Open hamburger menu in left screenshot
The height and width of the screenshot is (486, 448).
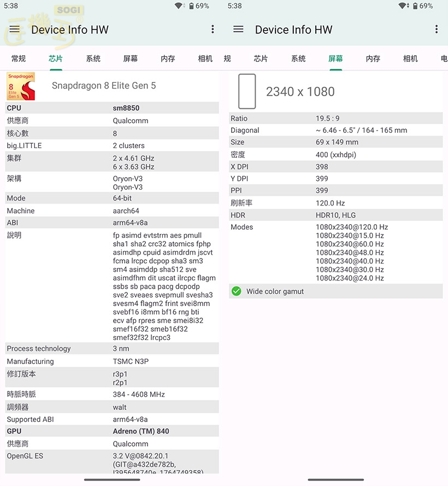[x=15, y=30]
